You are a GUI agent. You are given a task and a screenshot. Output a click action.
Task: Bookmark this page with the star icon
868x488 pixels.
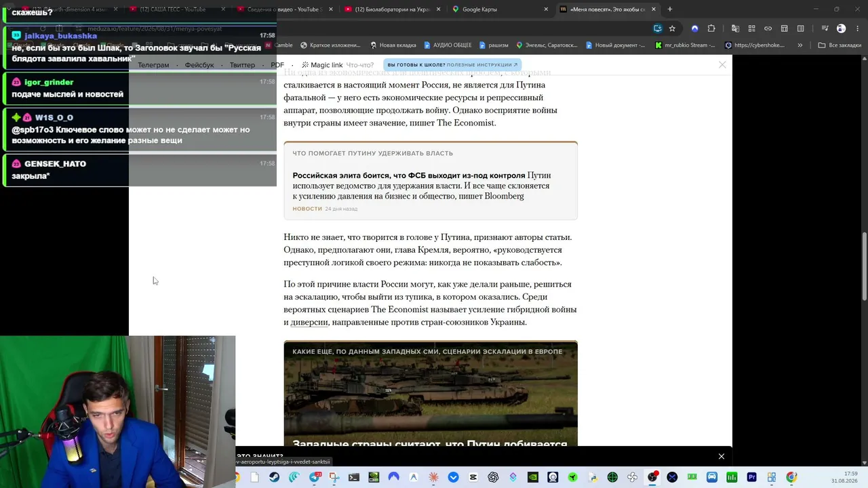[x=672, y=28]
